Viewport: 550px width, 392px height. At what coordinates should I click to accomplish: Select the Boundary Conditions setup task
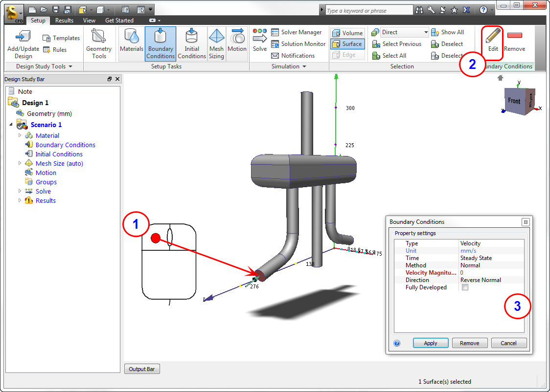(x=160, y=44)
